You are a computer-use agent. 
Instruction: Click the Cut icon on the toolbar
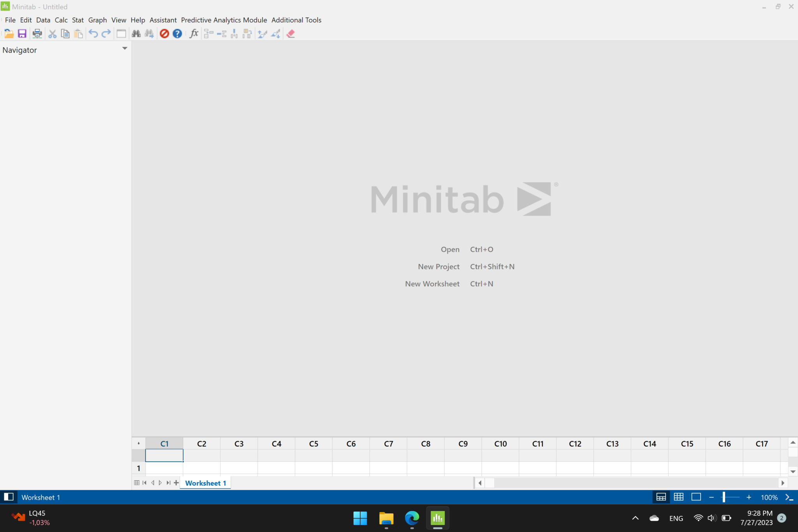click(x=52, y=34)
